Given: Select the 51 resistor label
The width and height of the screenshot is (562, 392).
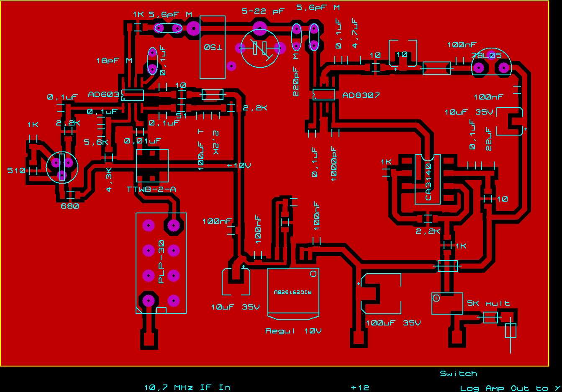Looking at the screenshot, I should pos(181,116).
